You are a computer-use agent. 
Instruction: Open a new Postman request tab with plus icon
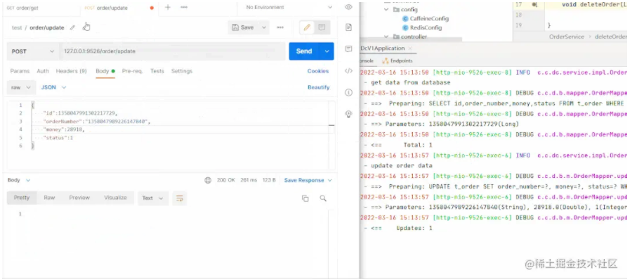pyautogui.click(x=168, y=8)
